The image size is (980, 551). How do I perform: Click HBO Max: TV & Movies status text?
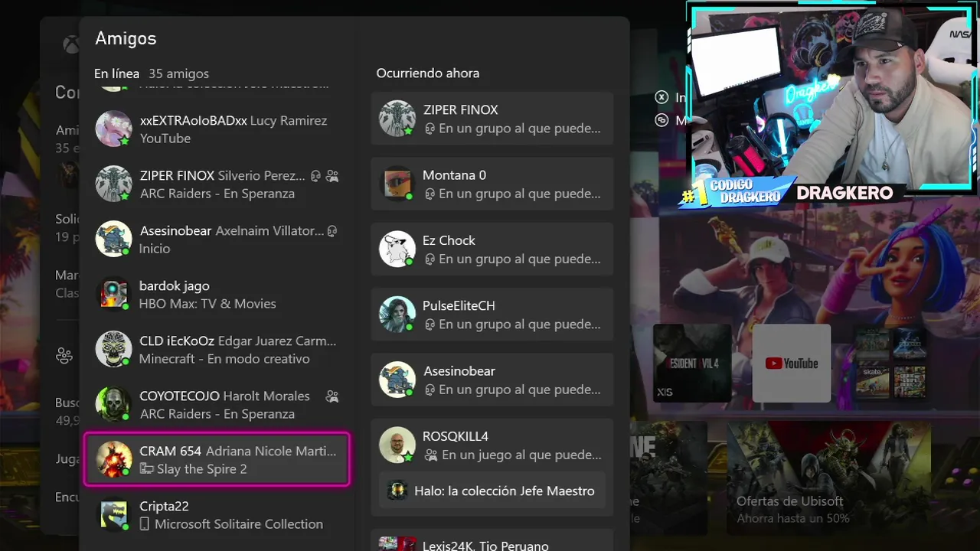[x=207, y=304]
